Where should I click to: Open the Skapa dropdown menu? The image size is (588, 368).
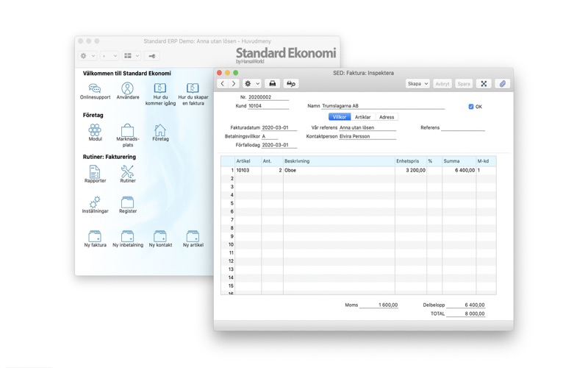point(417,84)
